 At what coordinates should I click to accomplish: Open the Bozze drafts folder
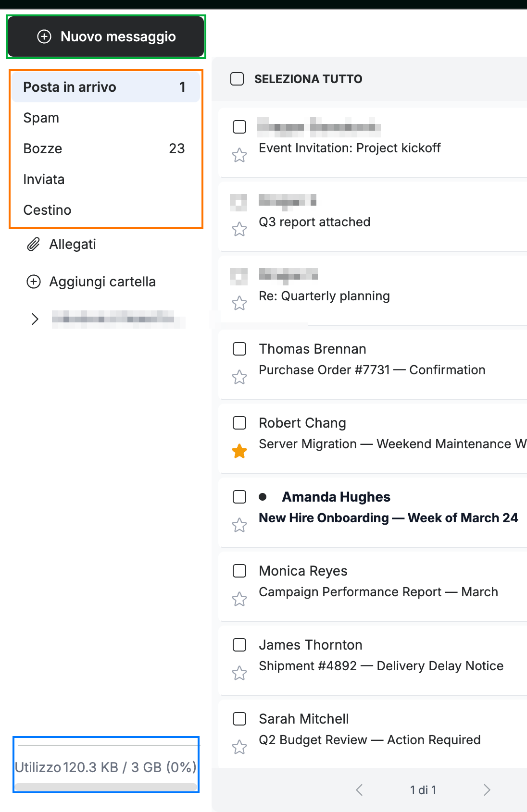(x=106, y=148)
